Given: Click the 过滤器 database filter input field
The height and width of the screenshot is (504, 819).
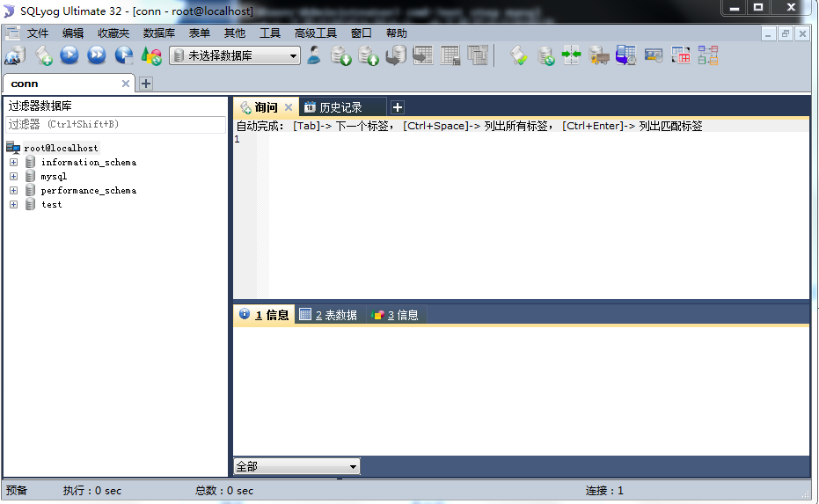Looking at the screenshot, I should tap(115, 124).
